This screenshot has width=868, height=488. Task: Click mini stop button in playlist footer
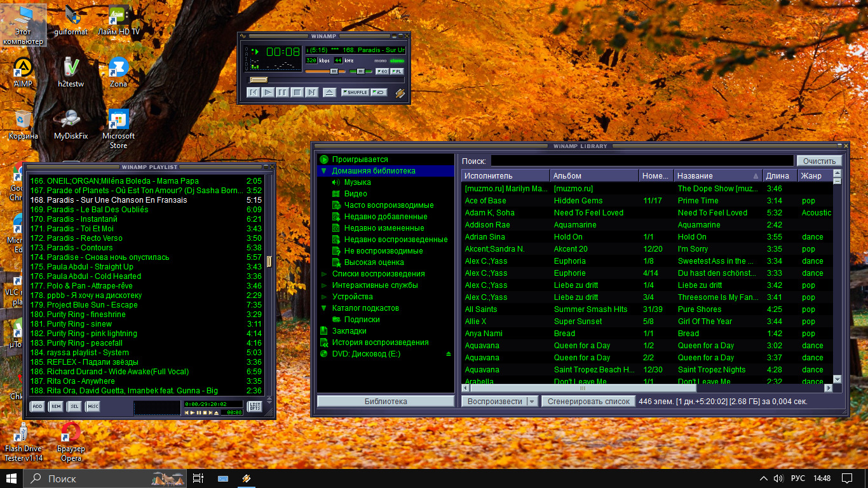(205, 413)
